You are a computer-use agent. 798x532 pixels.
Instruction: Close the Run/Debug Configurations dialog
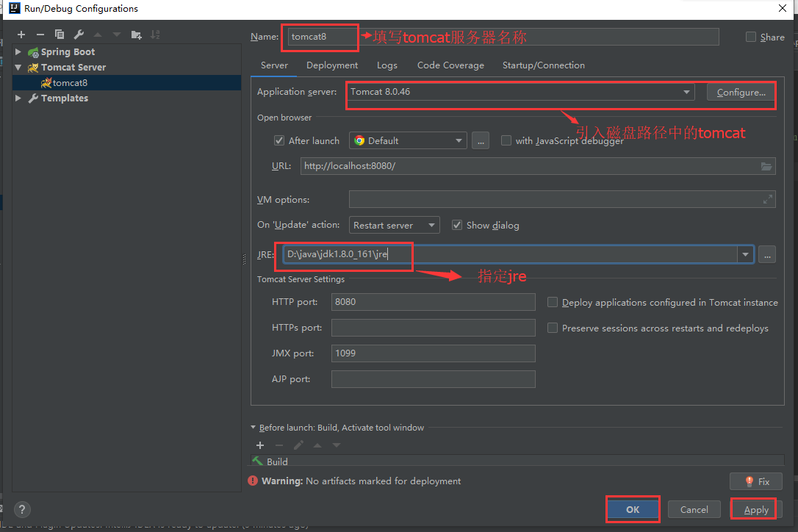[783, 8]
